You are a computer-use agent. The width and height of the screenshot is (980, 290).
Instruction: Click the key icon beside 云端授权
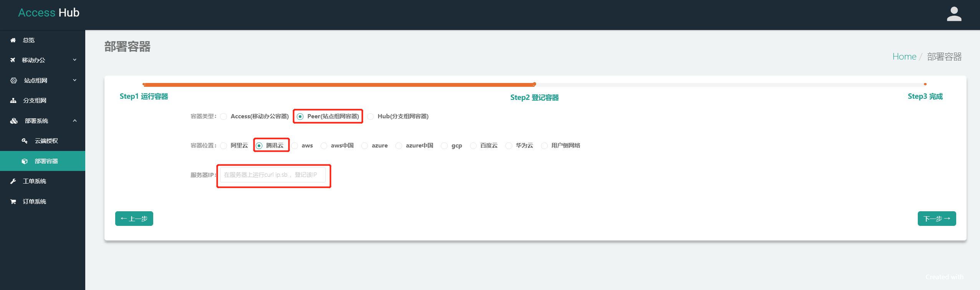[25, 141]
